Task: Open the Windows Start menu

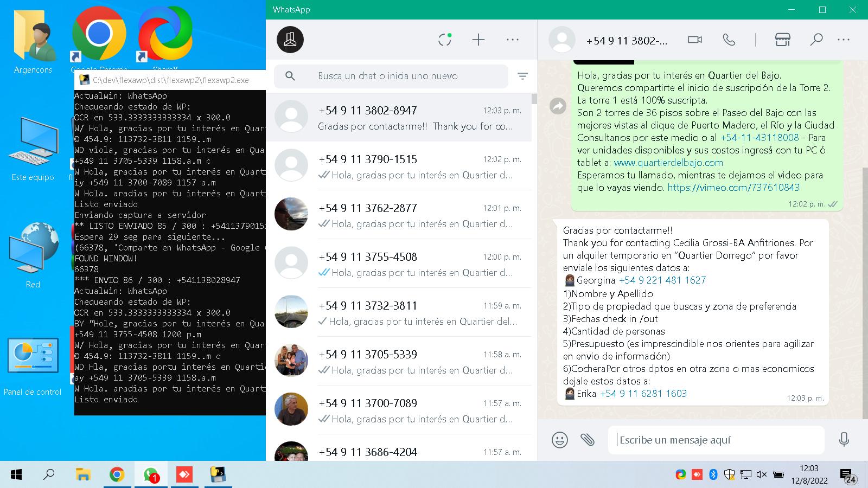Action: [16, 475]
